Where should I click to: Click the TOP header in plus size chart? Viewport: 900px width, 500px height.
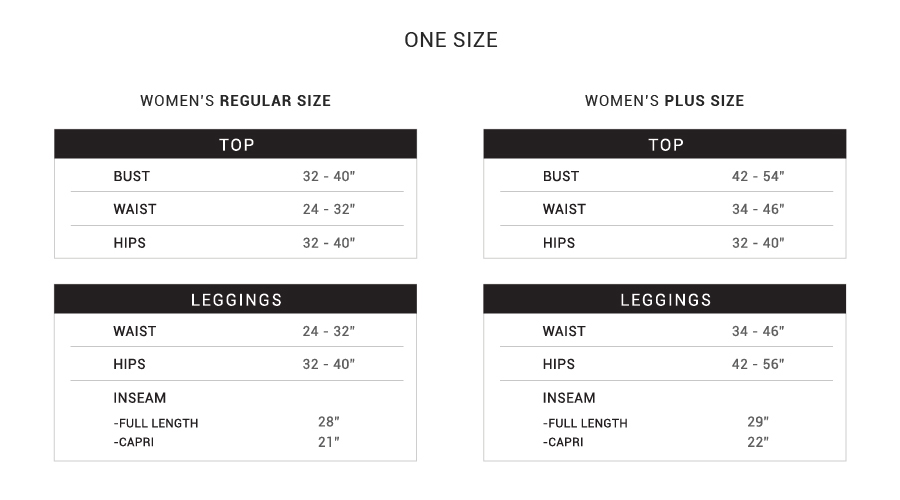665,145
